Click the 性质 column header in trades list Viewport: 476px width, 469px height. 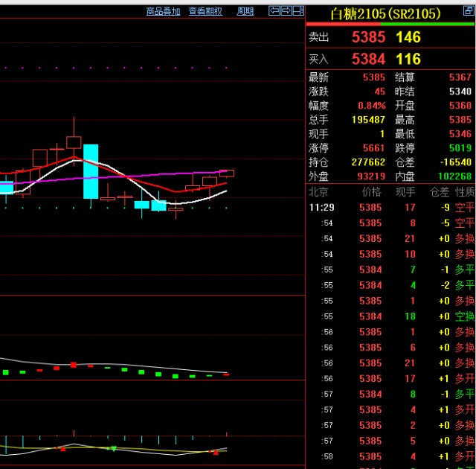coord(464,192)
